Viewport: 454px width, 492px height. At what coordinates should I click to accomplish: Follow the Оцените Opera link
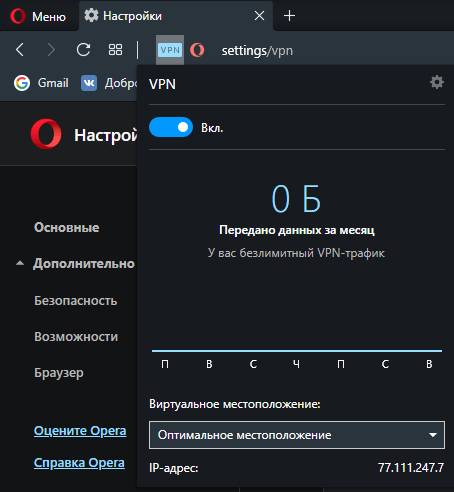tap(80, 431)
